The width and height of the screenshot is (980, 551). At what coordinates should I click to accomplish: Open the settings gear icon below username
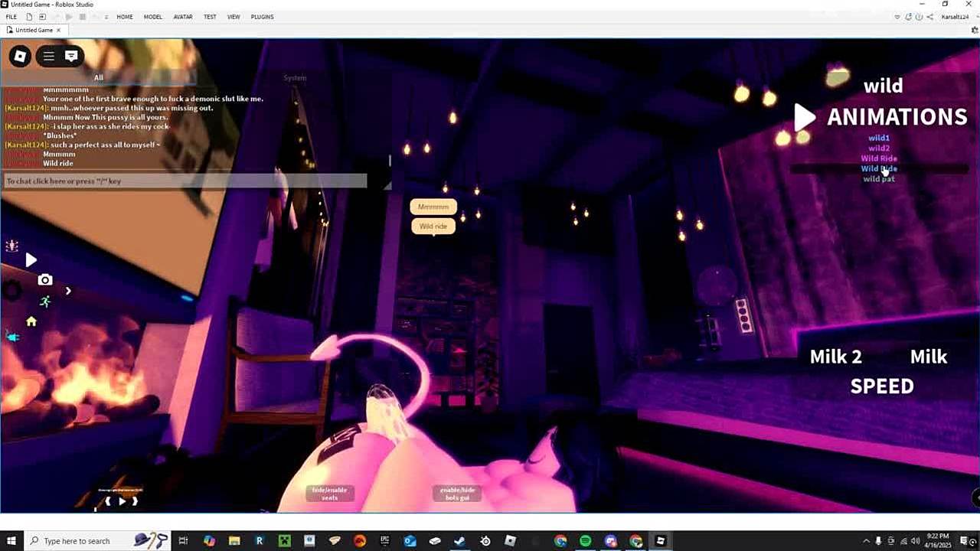(x=975, y=31)
